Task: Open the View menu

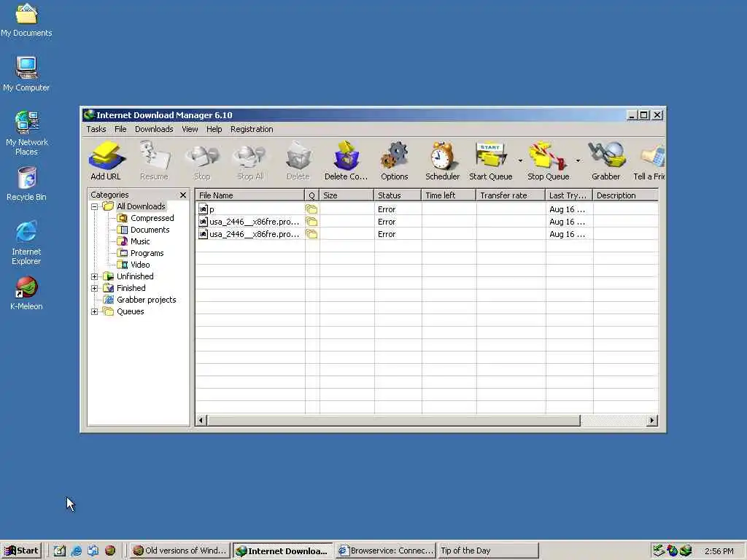Action: [x=190, y=129]
